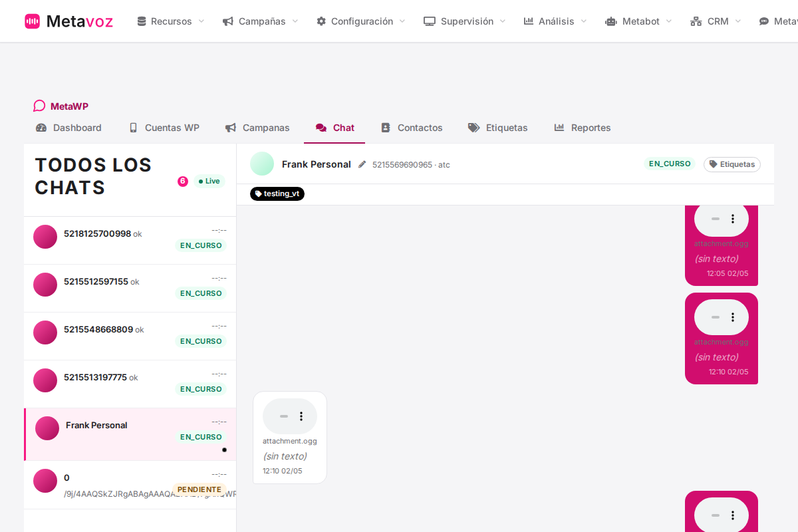This screenshot has width=798, height=532.
Task: Expand the Metabot dropdown chevron
Action: (x=669, y=21)
